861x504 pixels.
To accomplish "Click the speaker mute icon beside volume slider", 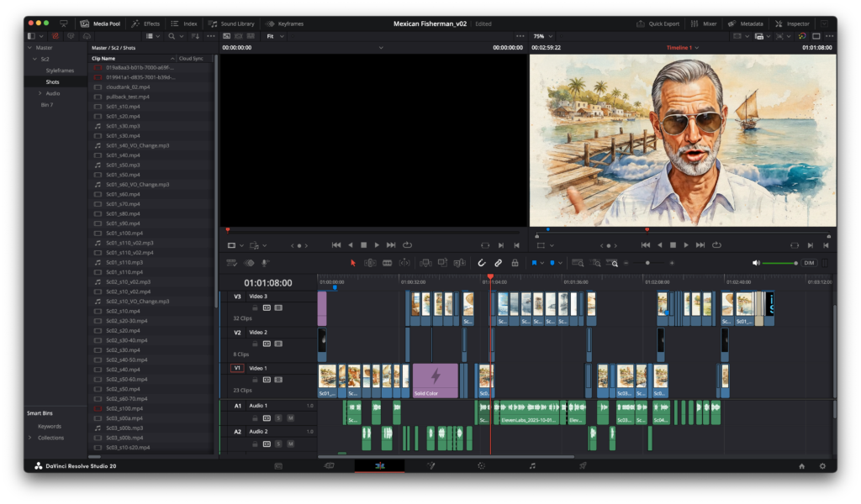I will point(756,263).
